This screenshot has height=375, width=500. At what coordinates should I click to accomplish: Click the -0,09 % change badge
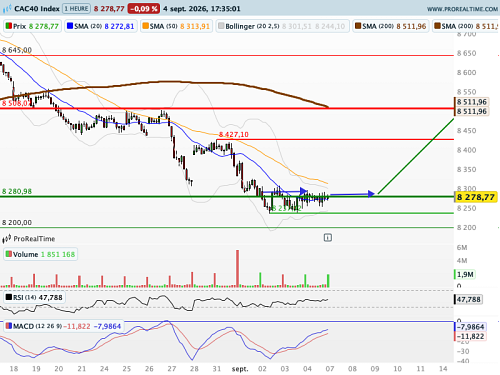144,9
